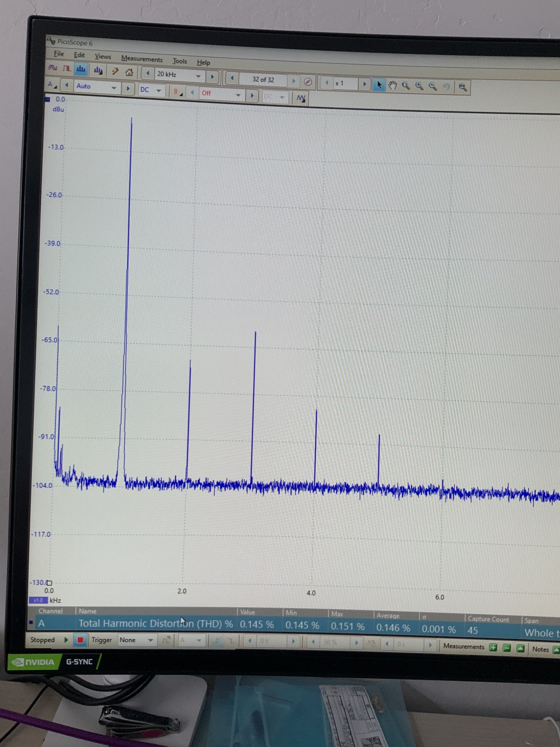Select Persistence mode icon
Viewport: 560px width, 747px height.
point(66,68)
